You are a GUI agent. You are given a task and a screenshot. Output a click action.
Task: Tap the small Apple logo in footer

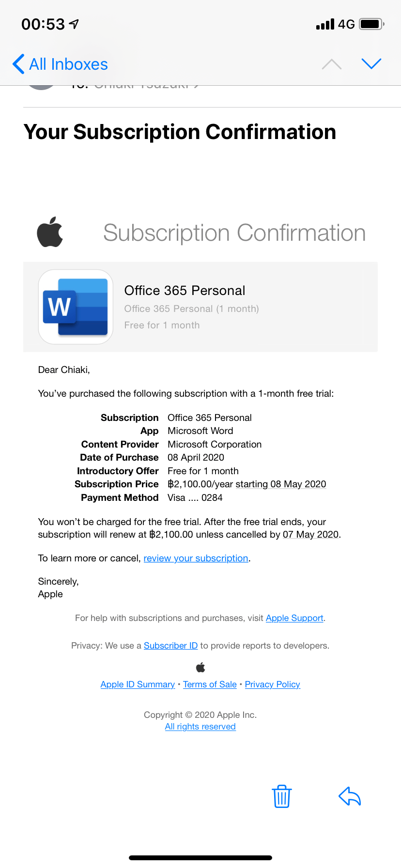200,667
